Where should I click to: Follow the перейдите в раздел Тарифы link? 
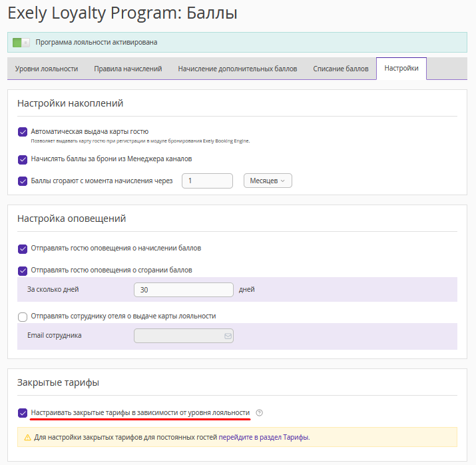click(264, 438)
